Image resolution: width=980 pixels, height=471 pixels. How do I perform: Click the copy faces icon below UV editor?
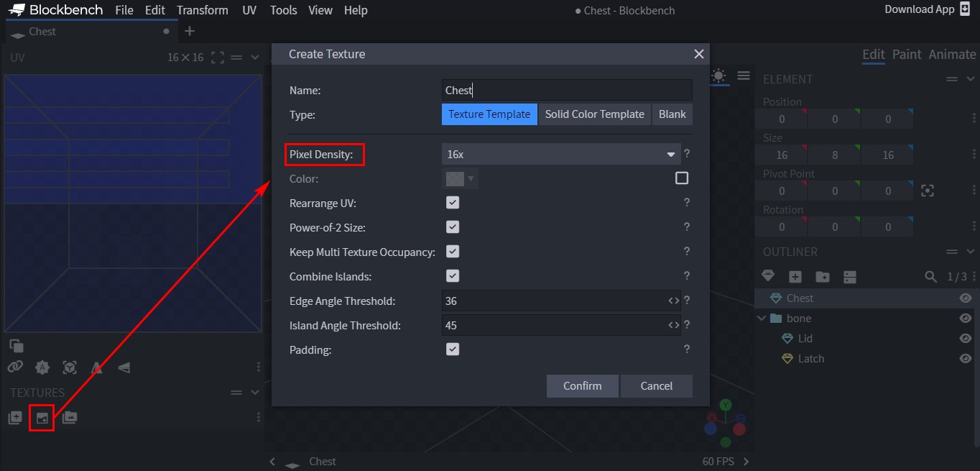pyautogui.click(x=16, y=346)
